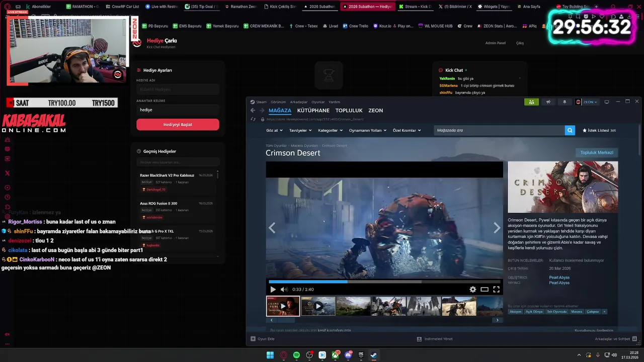Toggle theater mode on the trailer
Viewport: 644px width, 362px height.
[x=485, y=289]
